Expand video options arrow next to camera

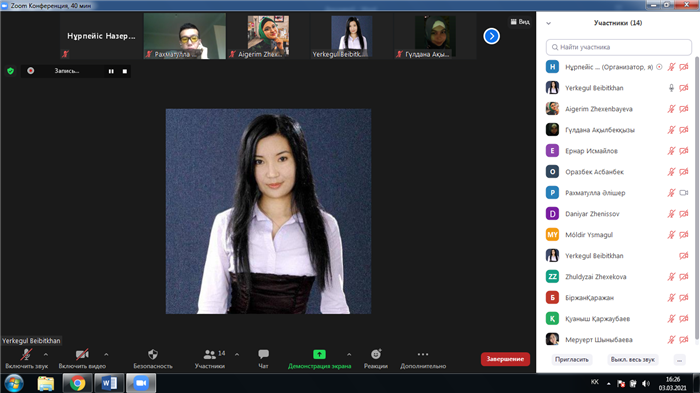pyautogui.click(x=106, y=355)
